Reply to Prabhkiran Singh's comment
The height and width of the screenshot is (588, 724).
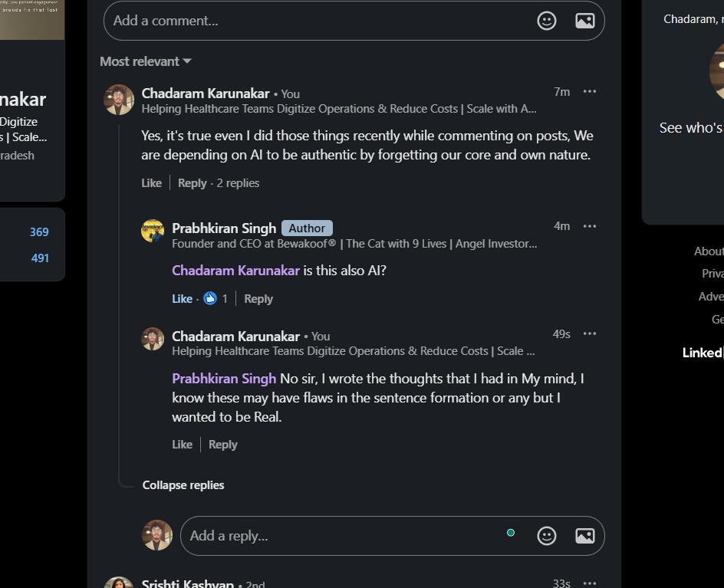(258, 299)
